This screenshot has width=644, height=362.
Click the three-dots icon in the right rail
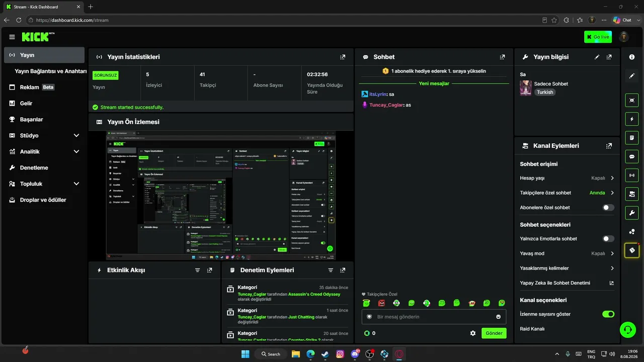pyautogui.click(x=632, y=231)
